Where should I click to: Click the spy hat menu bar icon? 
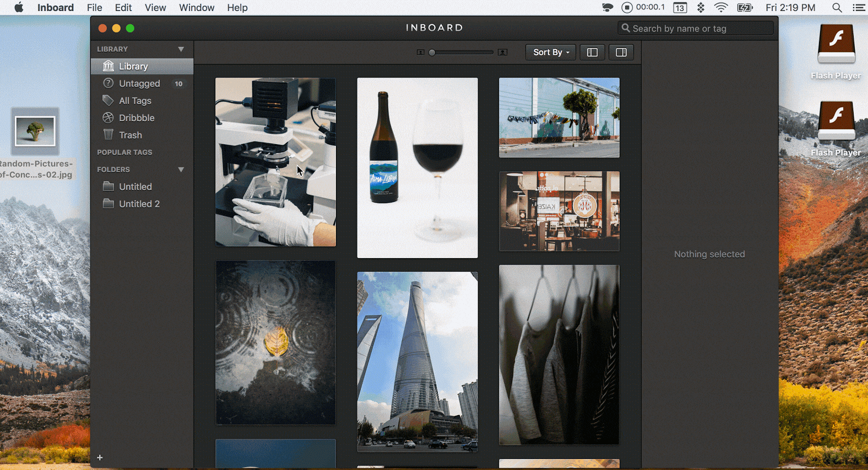tap(607, 8)
